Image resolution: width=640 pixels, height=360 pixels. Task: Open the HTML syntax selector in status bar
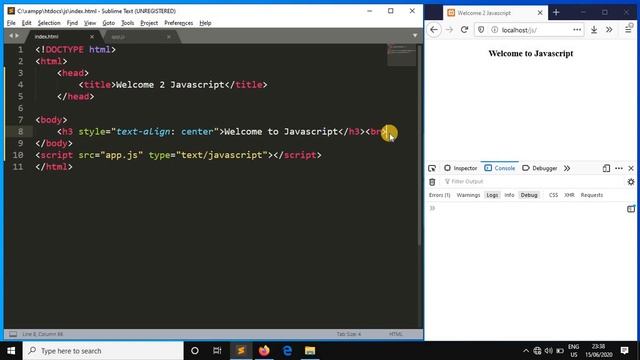click(396, 334)
